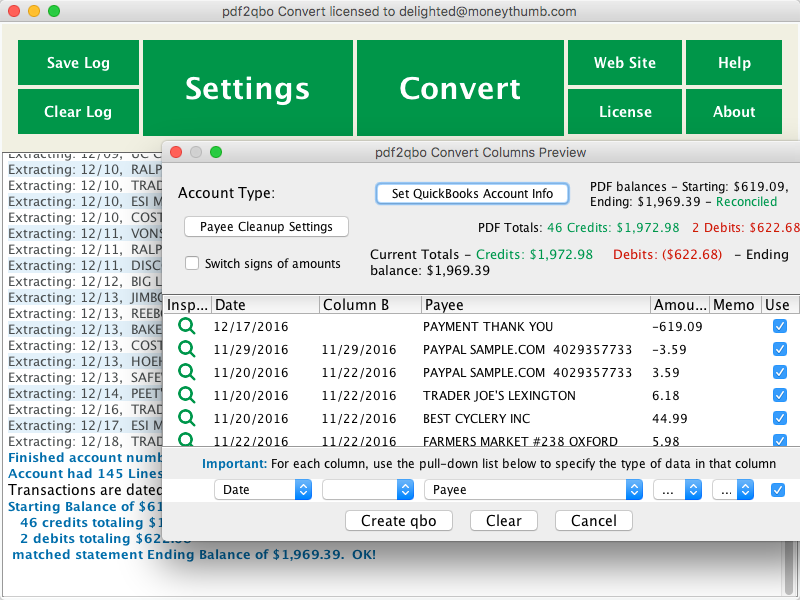The height and width of the screenshot is (600, 800).
Task: Open the Web Site button
Action: click(625, 63)
